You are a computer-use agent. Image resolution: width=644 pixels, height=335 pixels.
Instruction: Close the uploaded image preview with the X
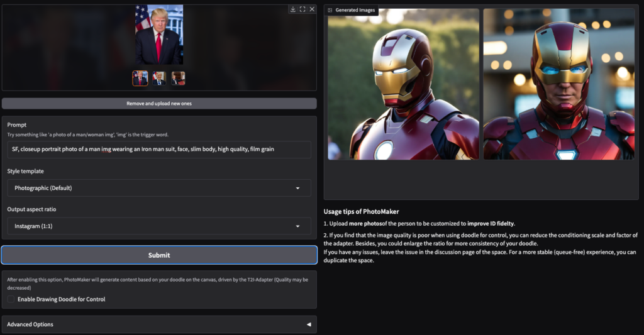coord(312,9)
